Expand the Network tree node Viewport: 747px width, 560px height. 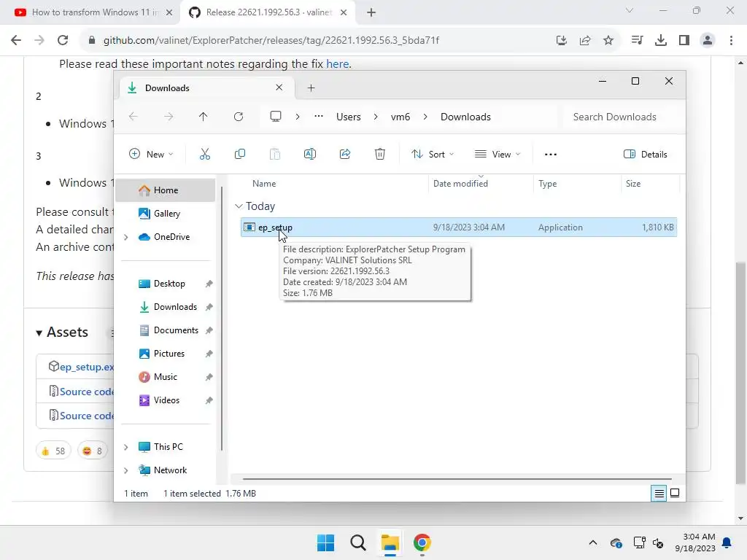pos(125,470)
